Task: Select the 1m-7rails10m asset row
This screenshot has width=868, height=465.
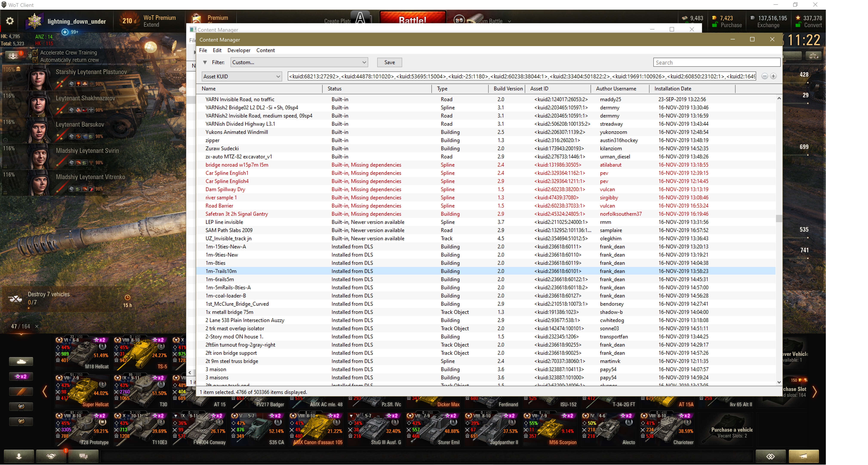Action: (486, 271)
